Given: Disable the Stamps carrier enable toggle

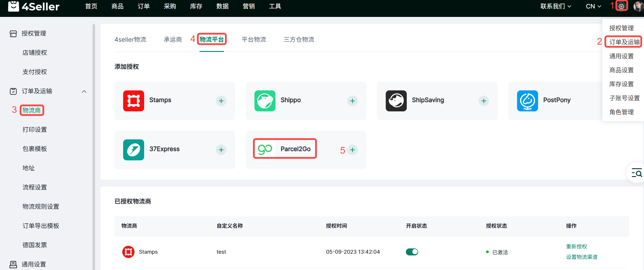Looking at the screenshot, I should click(x=412, y=252).
